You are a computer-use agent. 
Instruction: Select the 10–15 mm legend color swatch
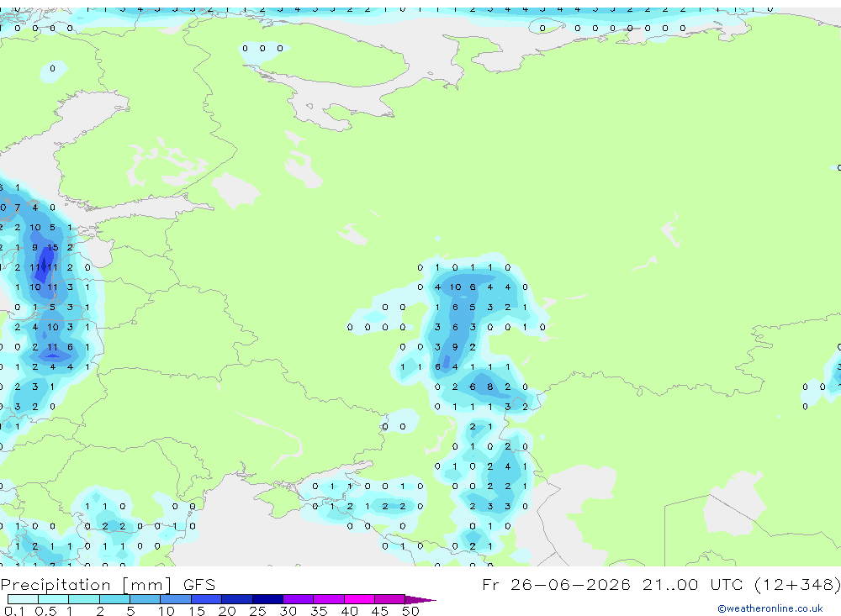[176, 599]
